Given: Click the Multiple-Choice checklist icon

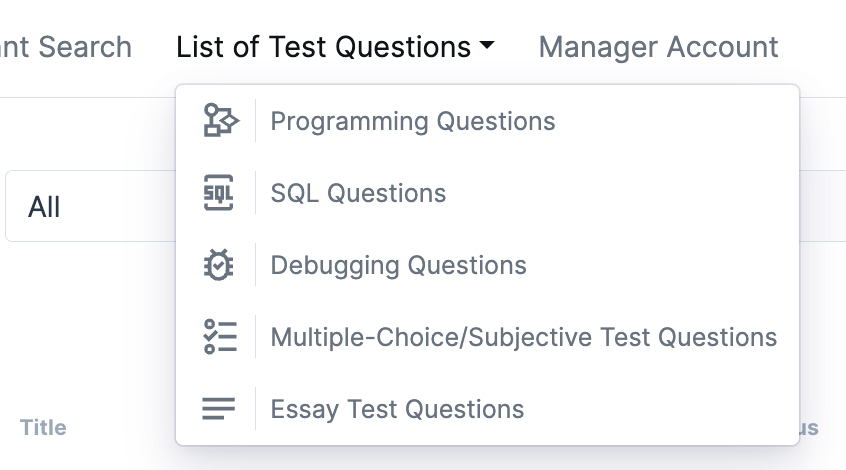Looking at the screenshot, I should [x=220, y=337].
